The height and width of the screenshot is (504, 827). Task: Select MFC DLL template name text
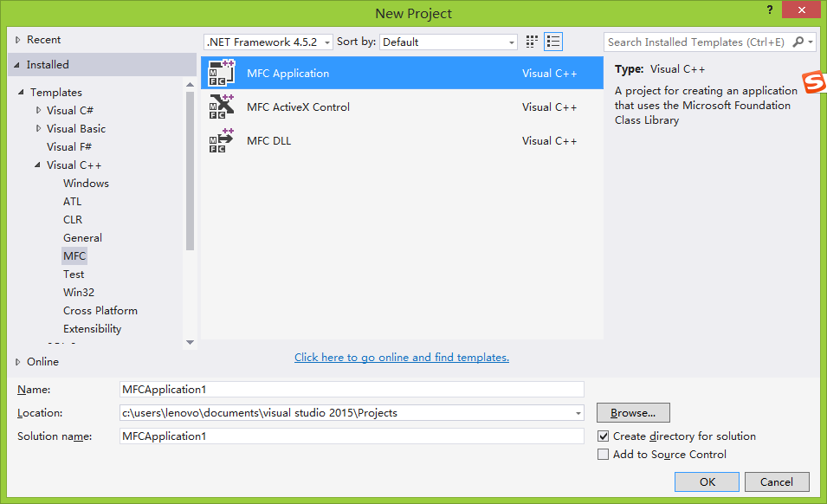point(268,141)
